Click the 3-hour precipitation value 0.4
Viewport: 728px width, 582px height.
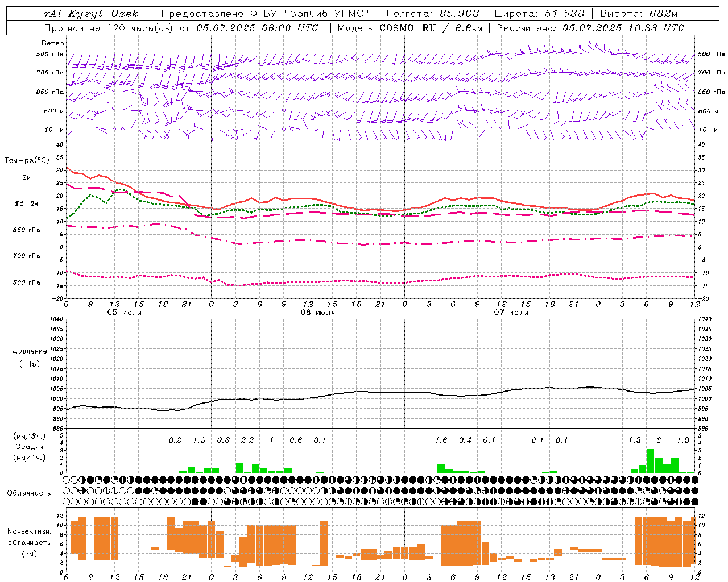click(x=465, y=440)
